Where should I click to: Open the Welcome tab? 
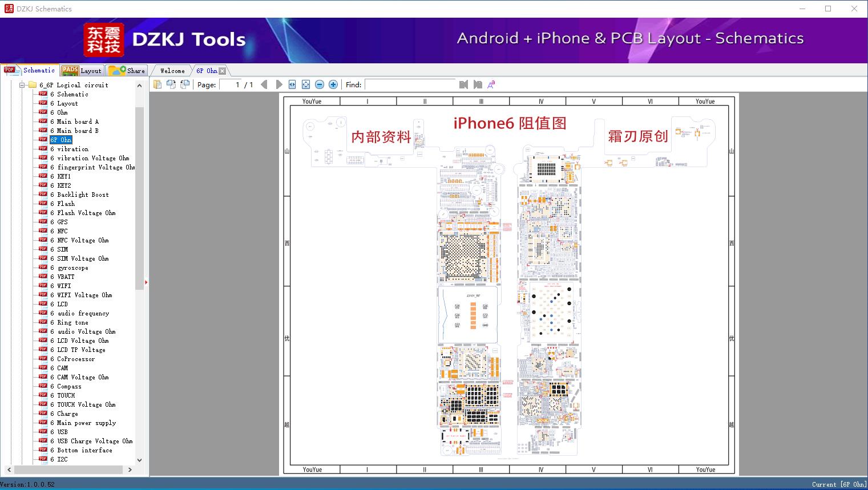pos(172,71)
